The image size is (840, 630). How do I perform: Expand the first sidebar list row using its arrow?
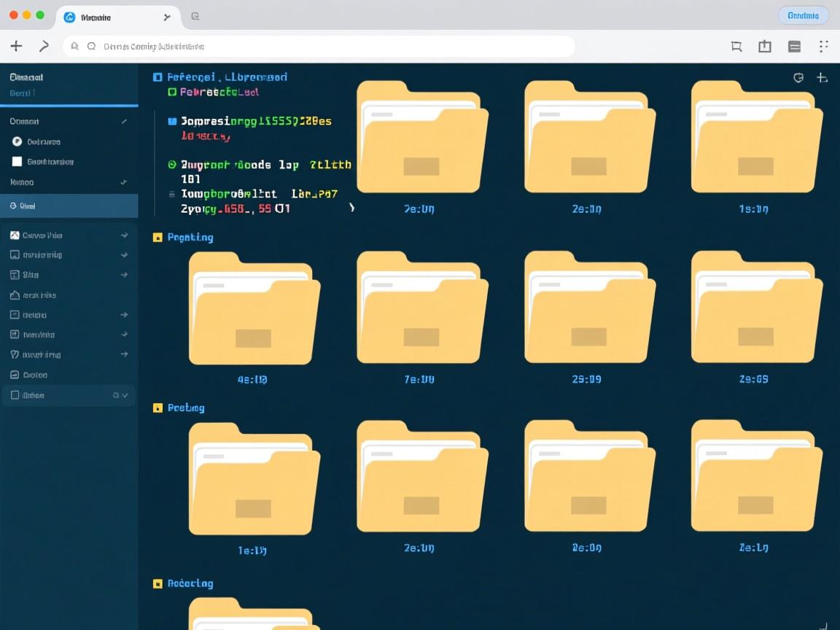[x=124, y=236]
